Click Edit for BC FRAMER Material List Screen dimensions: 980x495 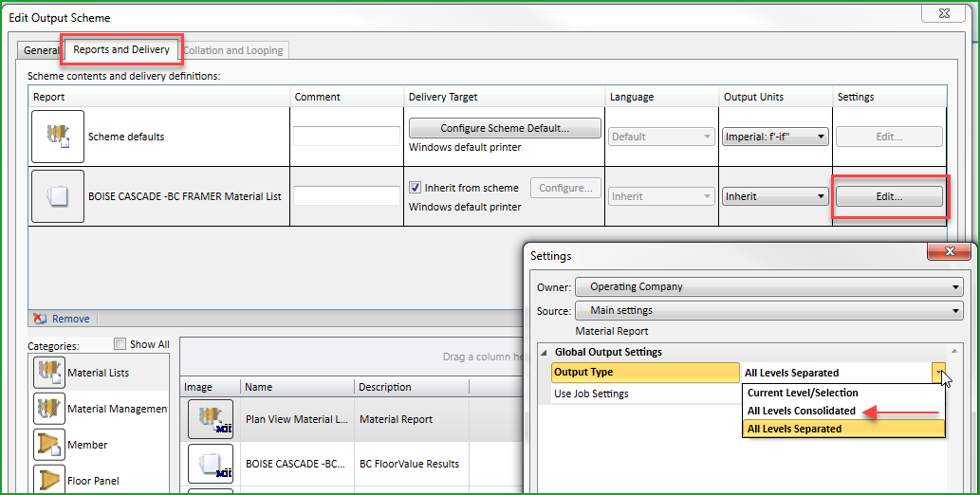[x=889, y=196]
